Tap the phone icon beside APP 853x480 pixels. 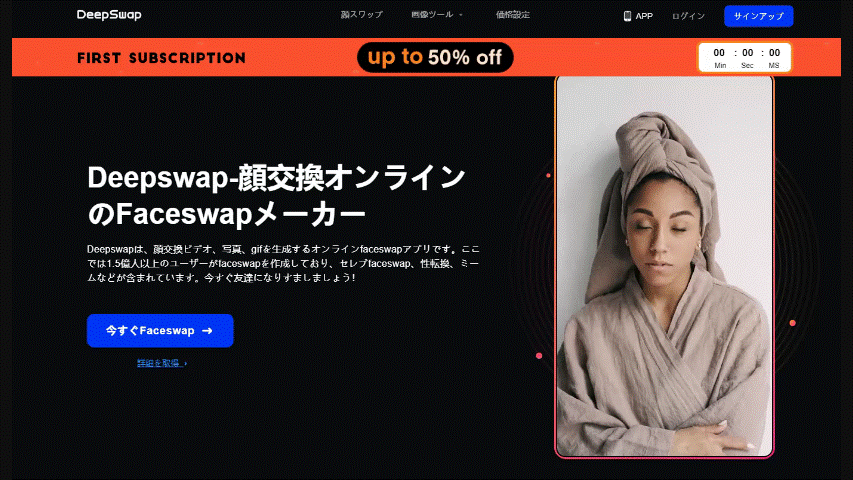tap(627, 16)
